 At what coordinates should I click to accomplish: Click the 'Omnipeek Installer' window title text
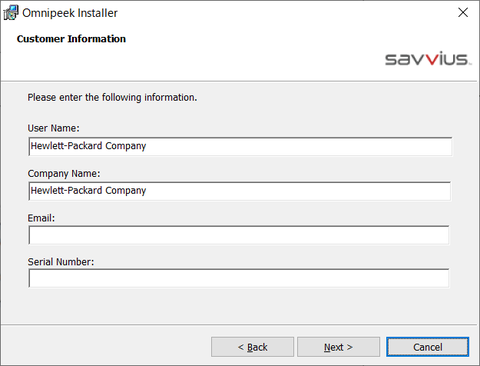click(70, 13)
